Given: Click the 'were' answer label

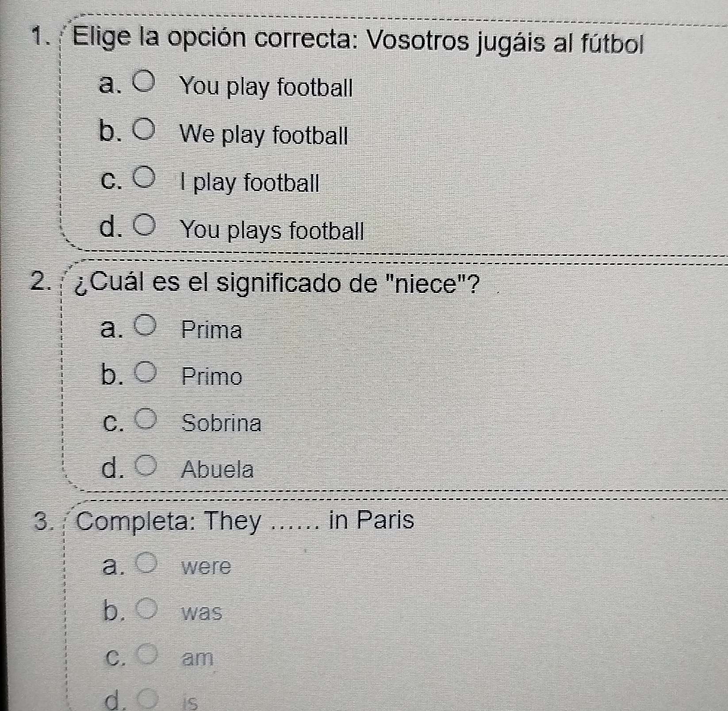Looking at the screenshot, I should pos(206,566).
